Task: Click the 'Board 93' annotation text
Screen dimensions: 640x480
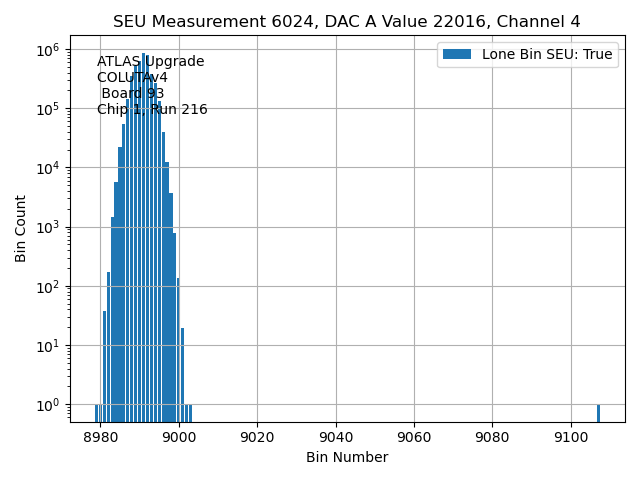Action: [132, 94]
